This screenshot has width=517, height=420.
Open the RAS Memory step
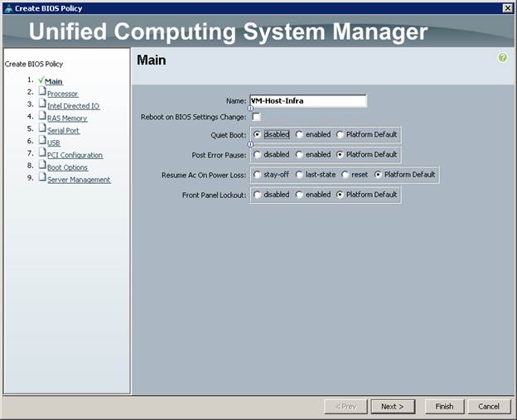pyautogui.click(x=67, y=118)
